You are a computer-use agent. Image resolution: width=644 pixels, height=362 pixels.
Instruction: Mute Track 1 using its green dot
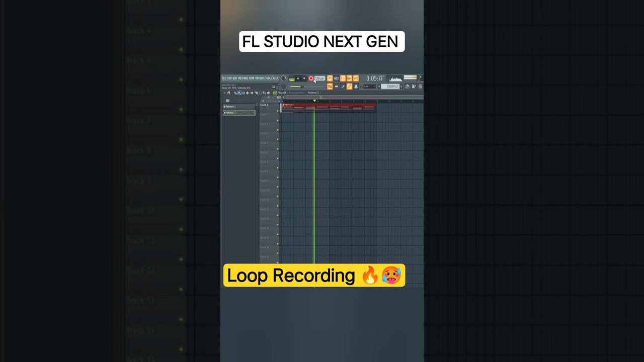tap(277, 111)
